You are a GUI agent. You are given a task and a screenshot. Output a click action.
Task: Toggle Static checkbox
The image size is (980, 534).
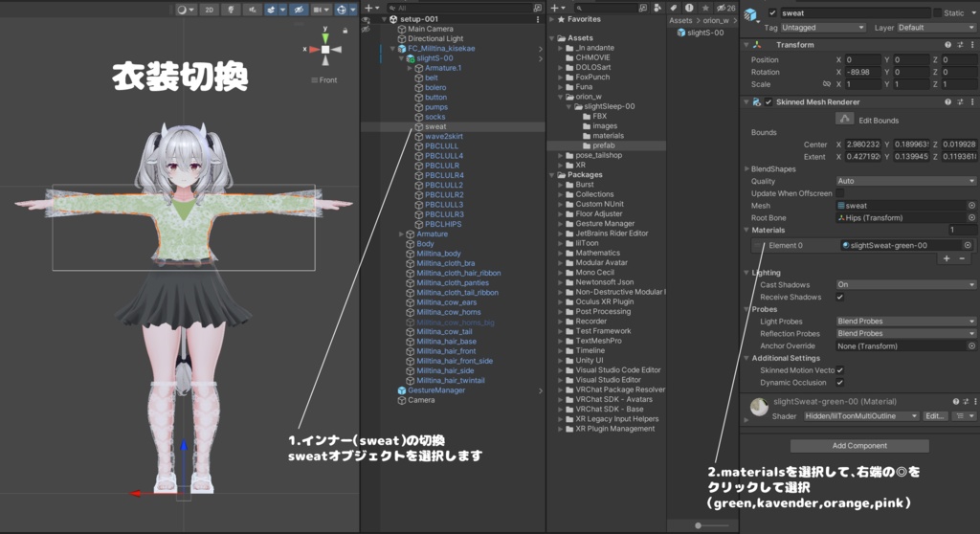(937, 13)
